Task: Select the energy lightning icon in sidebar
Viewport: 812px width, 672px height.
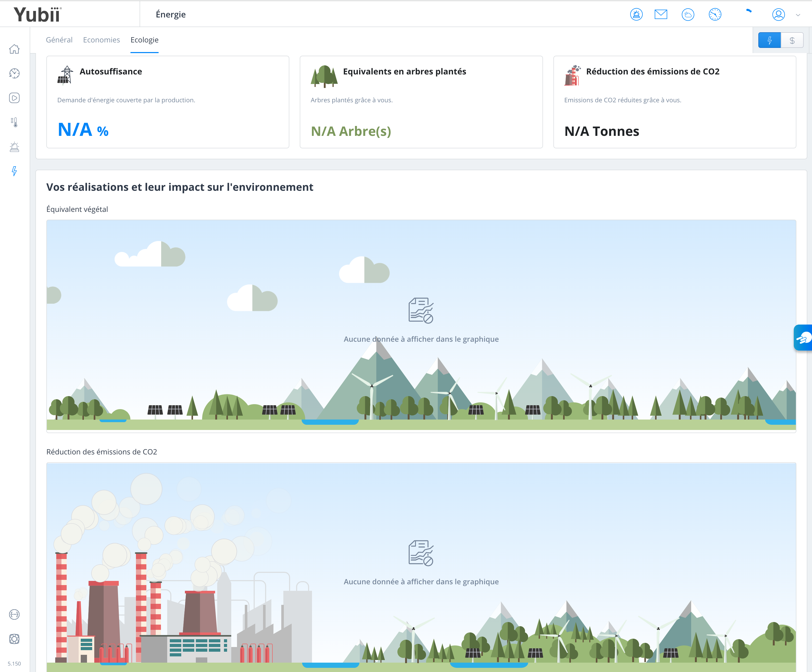Action: coord(14,171)
